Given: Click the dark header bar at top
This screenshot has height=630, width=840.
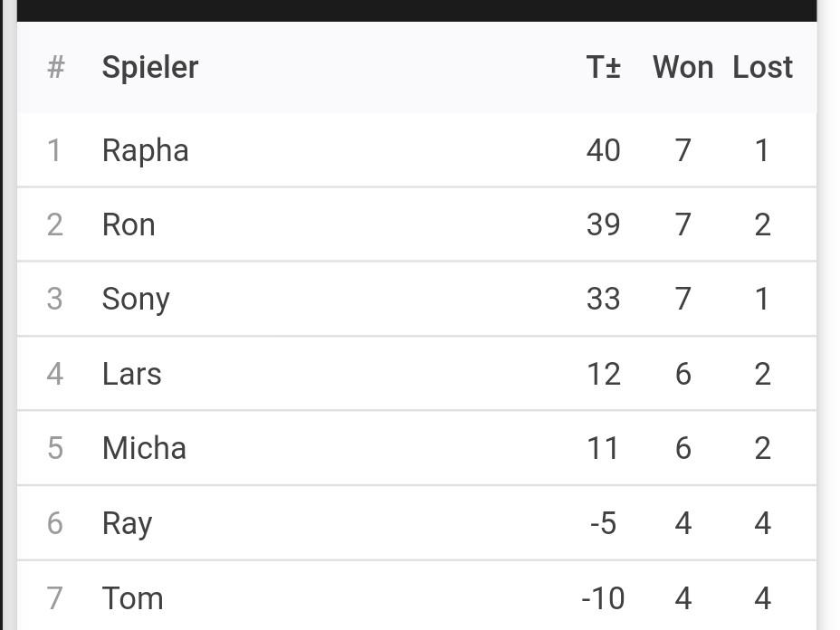Looking at the screenshot, I should pos(416,11).
